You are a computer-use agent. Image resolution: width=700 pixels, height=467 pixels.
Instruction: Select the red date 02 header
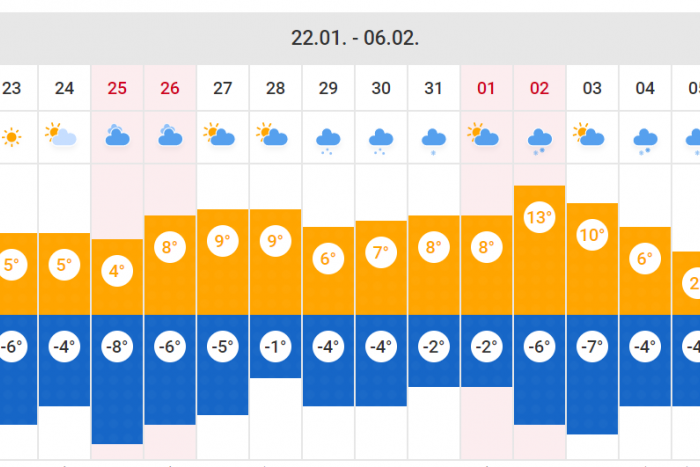(539, 88)
